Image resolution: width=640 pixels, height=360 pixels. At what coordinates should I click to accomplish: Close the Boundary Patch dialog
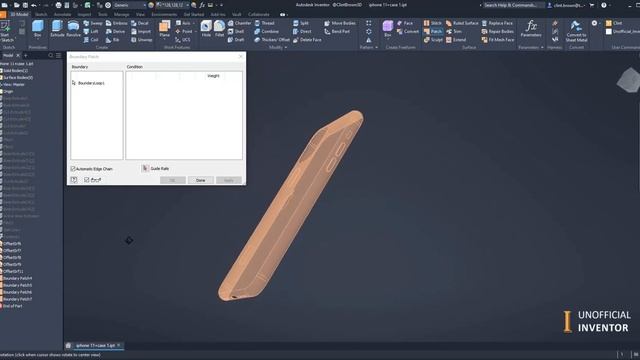pos(240,56)
